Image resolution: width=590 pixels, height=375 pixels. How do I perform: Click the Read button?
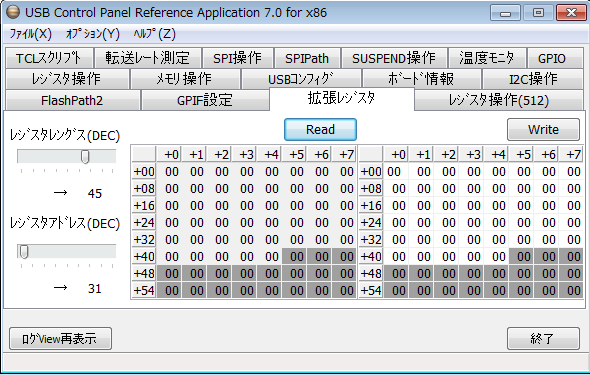click(x=320, y=129)
